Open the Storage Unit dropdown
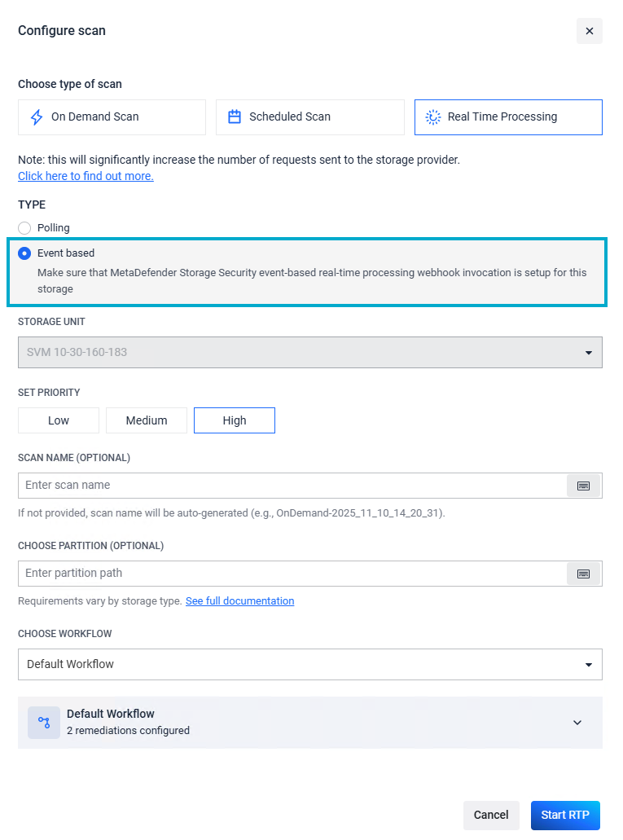This screenshot has width=623, height=840. pos(309,353)
